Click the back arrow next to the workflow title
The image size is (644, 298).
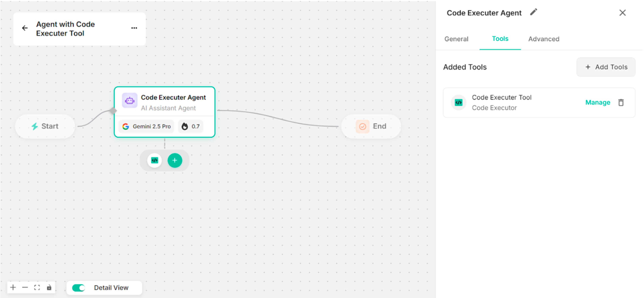click(x=25, y=28)
